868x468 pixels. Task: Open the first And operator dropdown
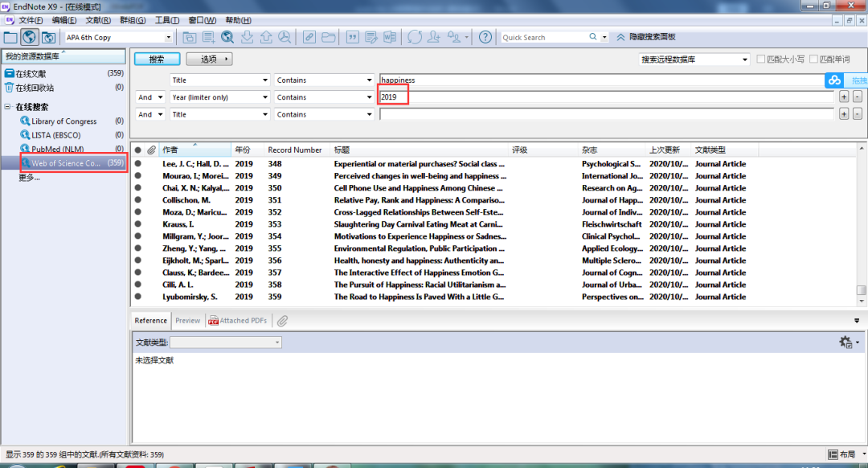pyautogui.click(x=160, y=97)
